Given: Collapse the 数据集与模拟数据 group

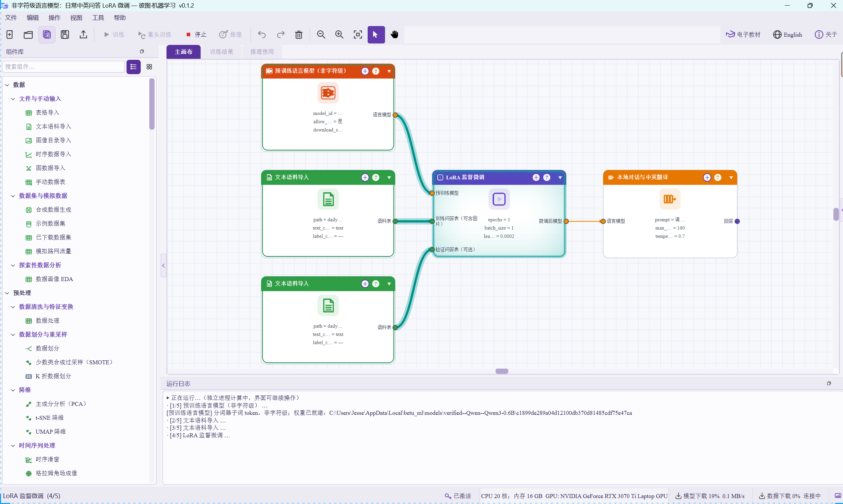Looking at the screenshot, I should tap(13, 196).
